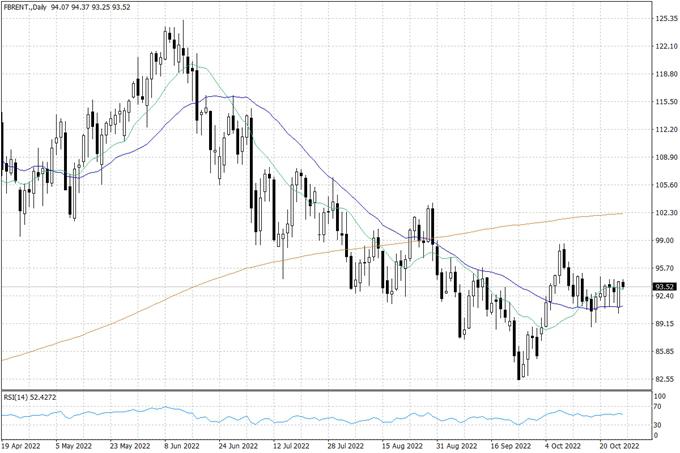Click the 19 Apr 2022 date label

(22, 446)
